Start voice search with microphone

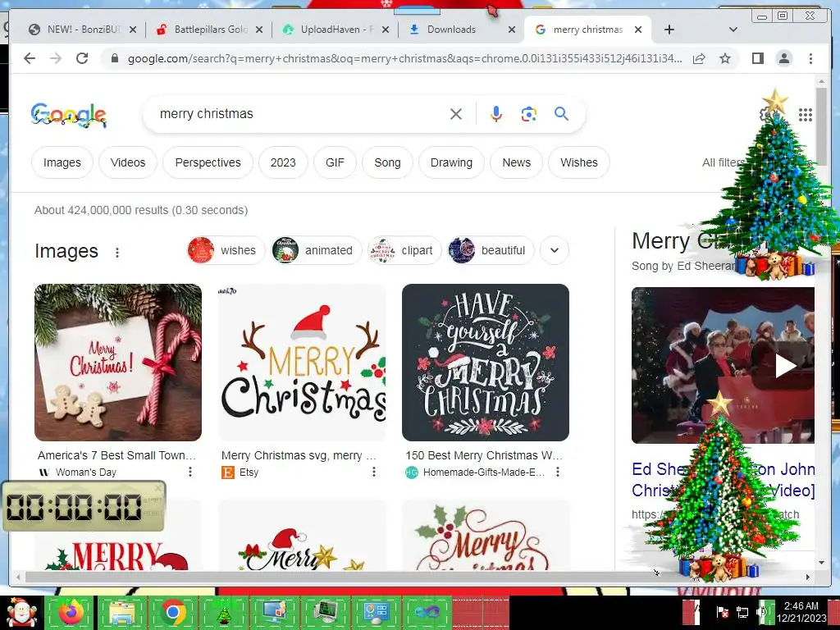click(x=496, y=114)
